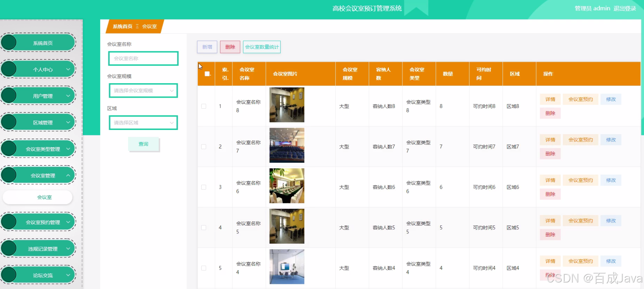Click 会议室预约 for 会议室名称7
This screenshot has width=644, height=289.
pos(581,140)
